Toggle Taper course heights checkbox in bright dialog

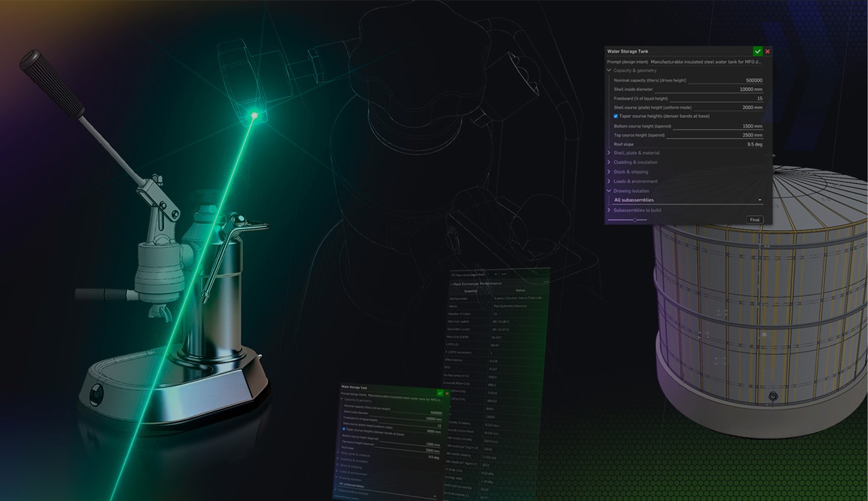click(x=616, y=116)
